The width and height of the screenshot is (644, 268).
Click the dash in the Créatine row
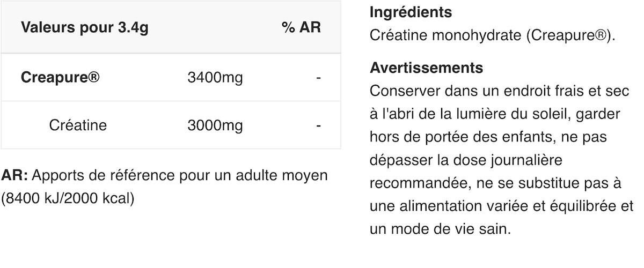coord(318,125)
